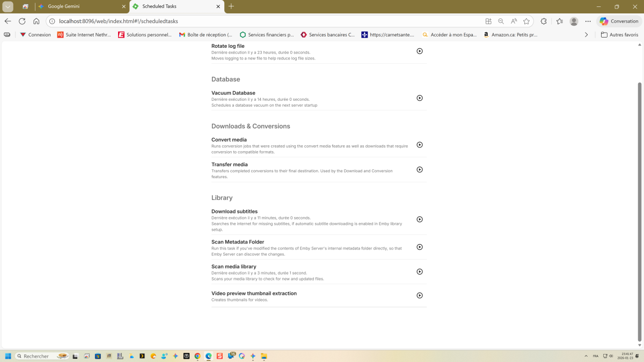Image resolution: width=644 pixels, height=362 pixels.
Task: Click the address bar
Action: (x=161, y=21)
